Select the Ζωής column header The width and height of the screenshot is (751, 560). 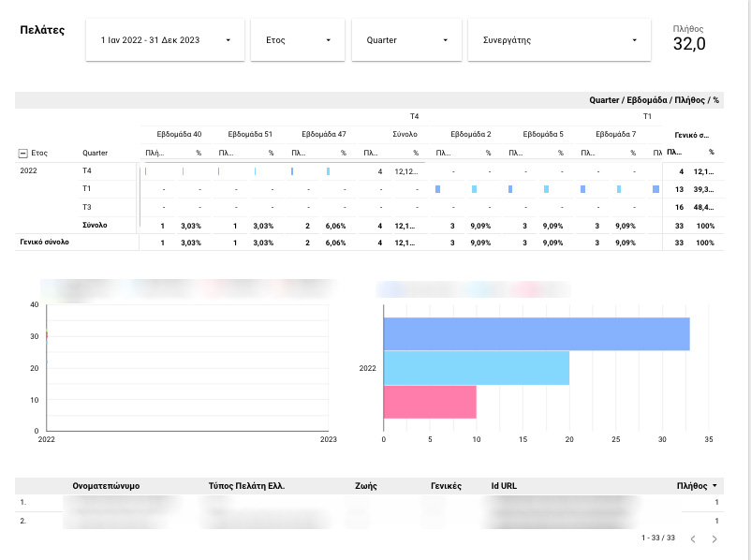(x=366, y=486)
